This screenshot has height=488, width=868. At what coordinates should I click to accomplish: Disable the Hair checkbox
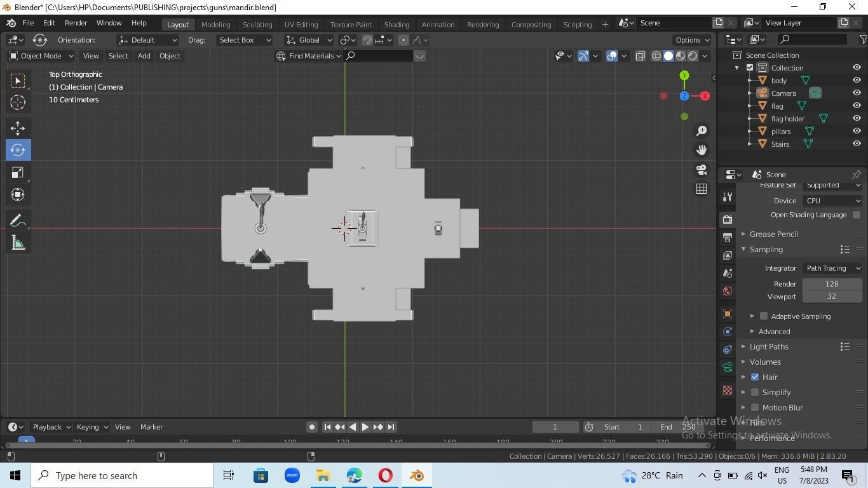pos(755,377)
